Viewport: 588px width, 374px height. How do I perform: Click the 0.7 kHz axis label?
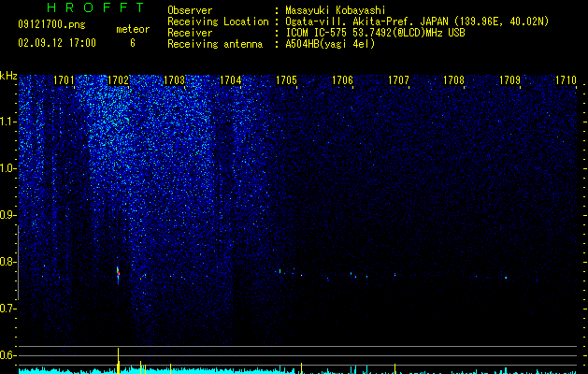click(x=7, y=309)
